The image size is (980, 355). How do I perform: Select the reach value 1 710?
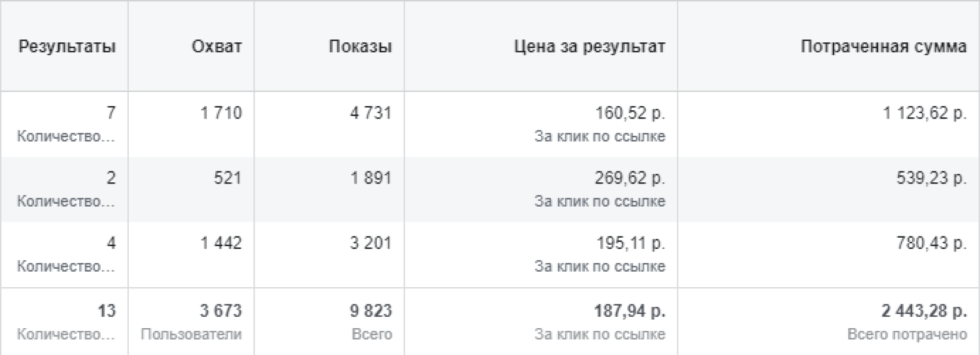pos(221,113)
